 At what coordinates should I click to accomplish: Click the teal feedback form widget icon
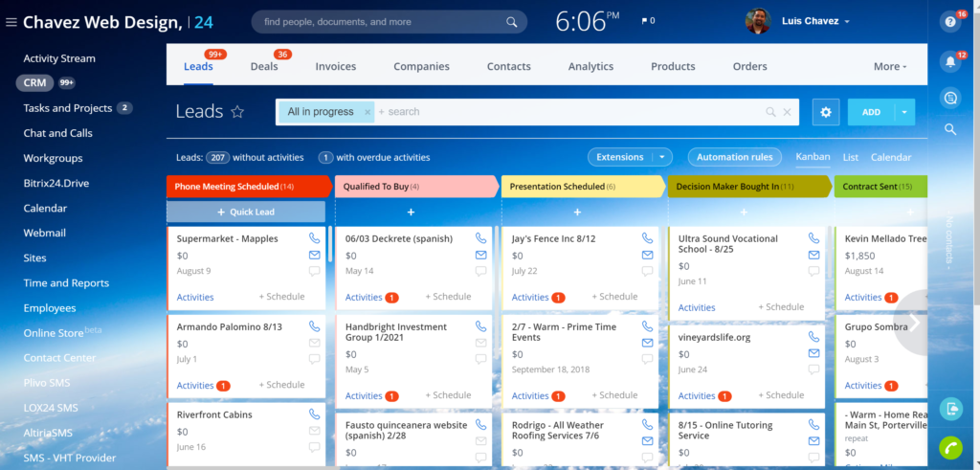(950, 409)
